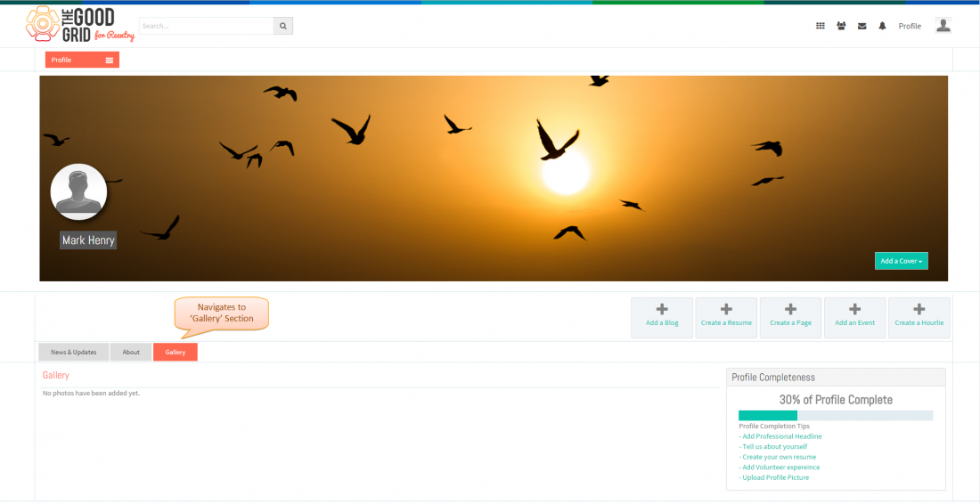Viewport: 980px width, 504px height.
Task: Open the friends group icon in header
Action: (x=841, y=26)
